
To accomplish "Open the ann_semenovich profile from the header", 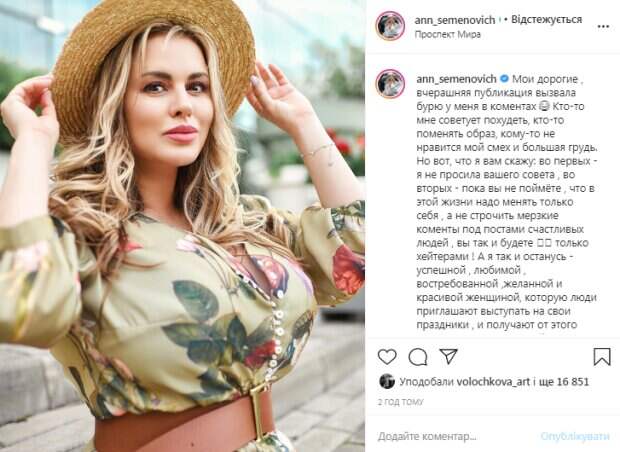I will click(455, 20).
